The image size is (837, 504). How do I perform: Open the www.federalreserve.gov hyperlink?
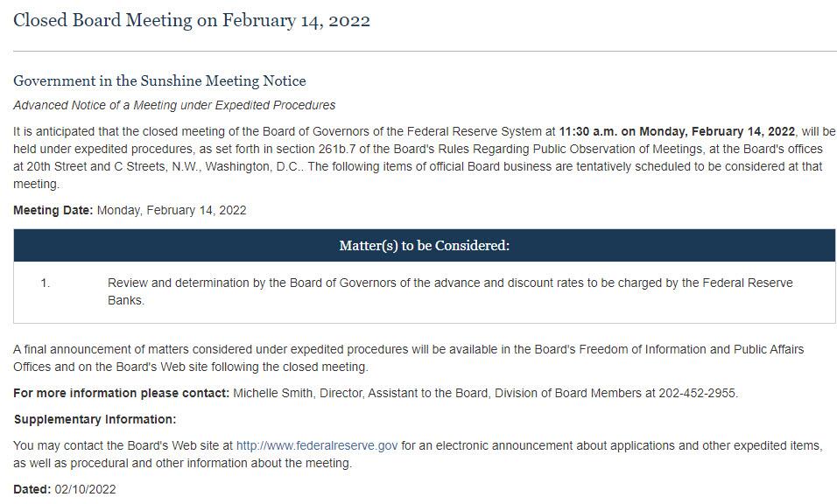point(317,445)
